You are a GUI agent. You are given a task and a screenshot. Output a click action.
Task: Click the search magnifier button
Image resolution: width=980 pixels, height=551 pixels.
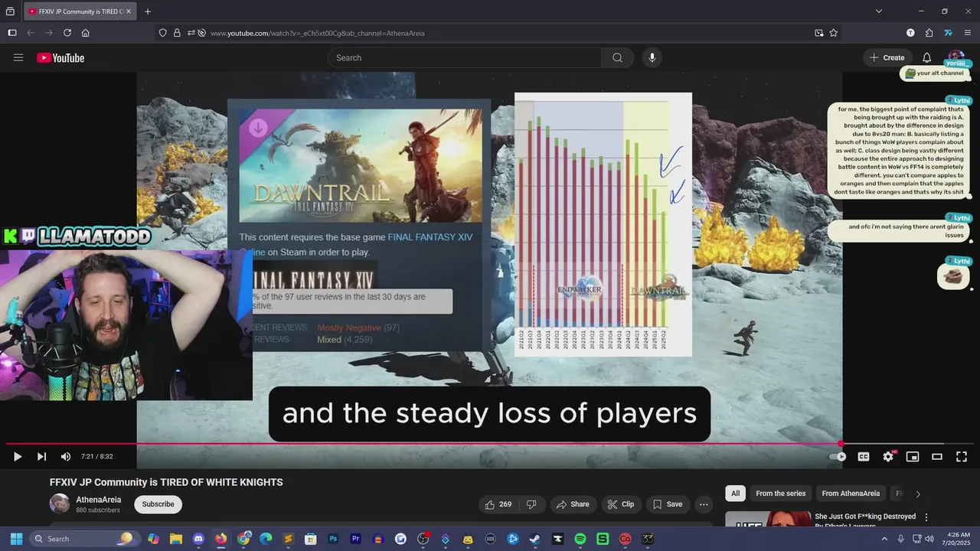(x=617, y=57)
